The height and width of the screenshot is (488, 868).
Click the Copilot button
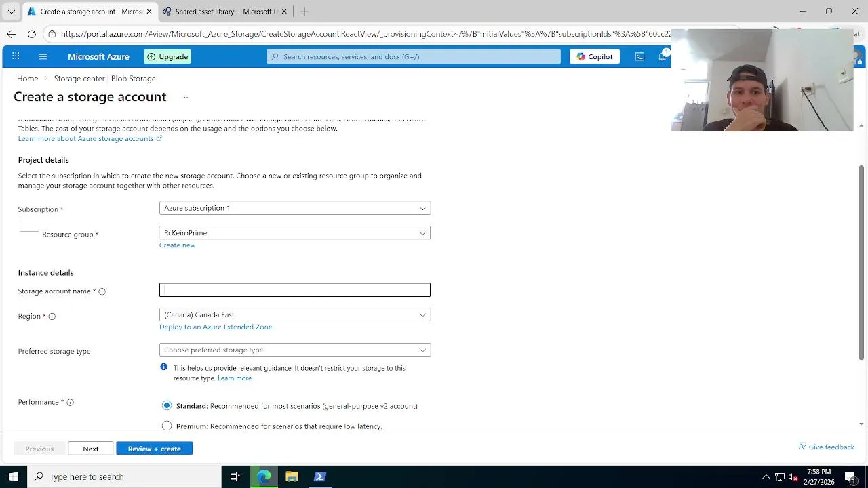click(594, 56)
